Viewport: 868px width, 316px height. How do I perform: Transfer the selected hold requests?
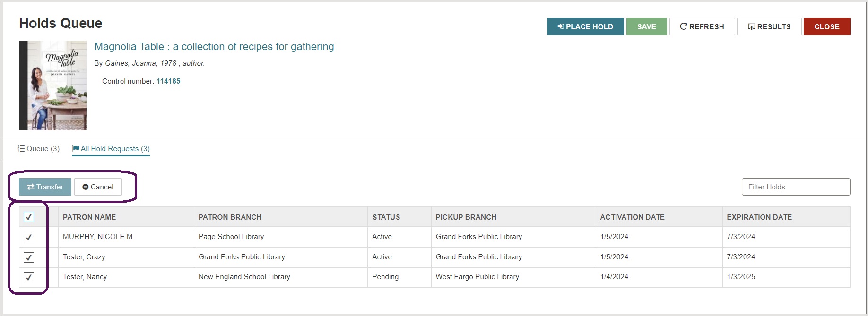[45, 187]
